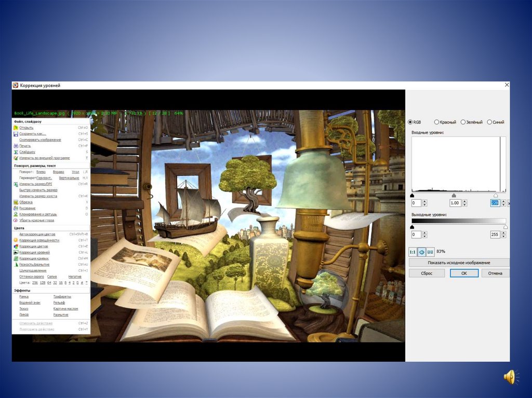Click the highlighted 228 input field
The width and height of the screenshot is (532, 398).
(x=495, y=203)
